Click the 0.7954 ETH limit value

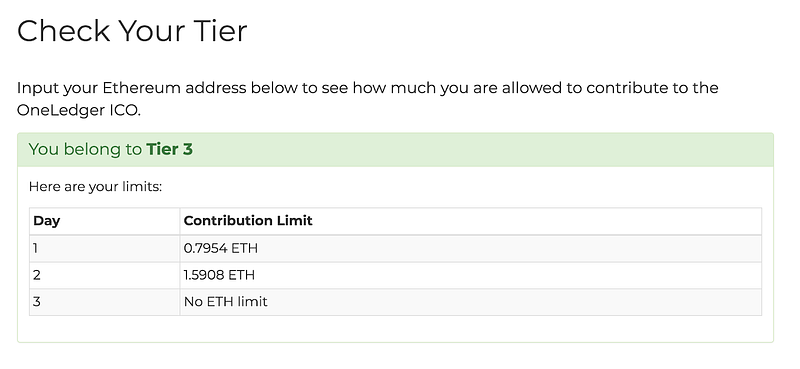click(220, 249)
